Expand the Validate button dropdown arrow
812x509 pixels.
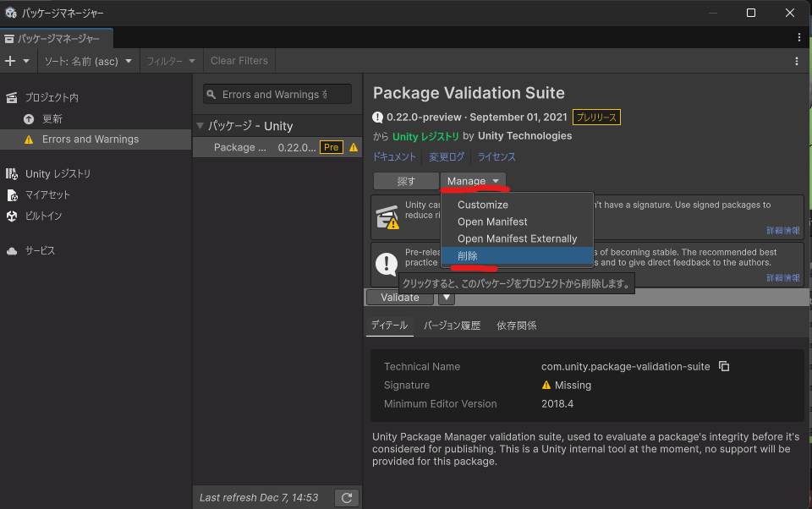[447, 297]
